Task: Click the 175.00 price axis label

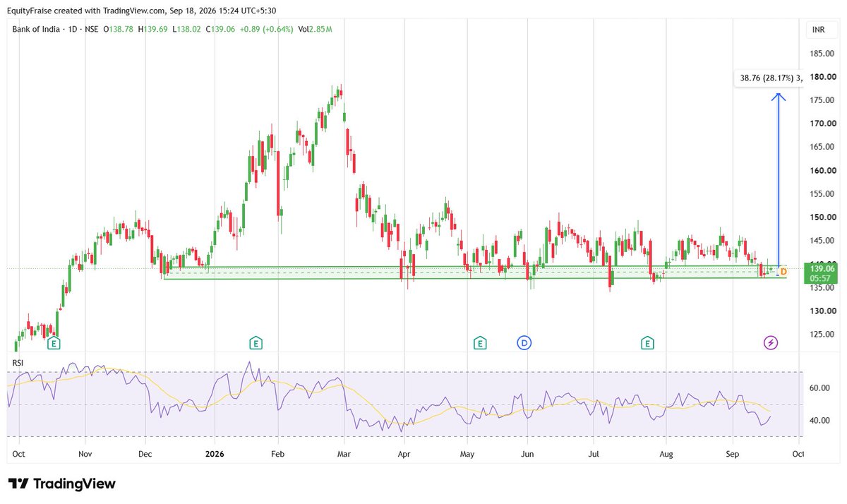Action: 823,100
